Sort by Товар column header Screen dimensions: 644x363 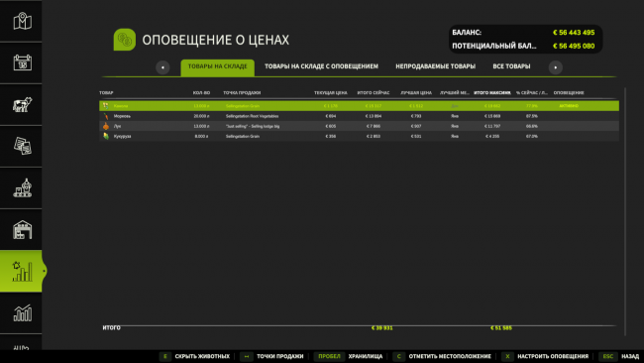click(x=106, y=93)
